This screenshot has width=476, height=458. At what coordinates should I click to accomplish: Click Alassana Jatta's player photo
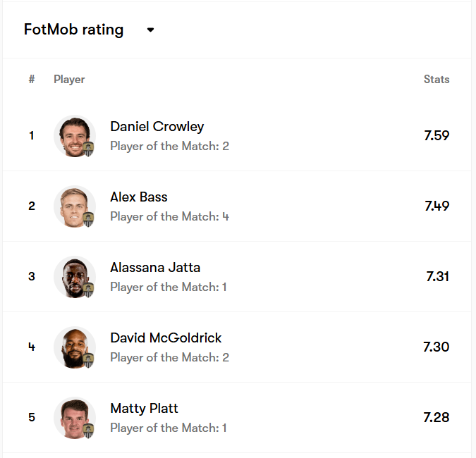(73, 276)
